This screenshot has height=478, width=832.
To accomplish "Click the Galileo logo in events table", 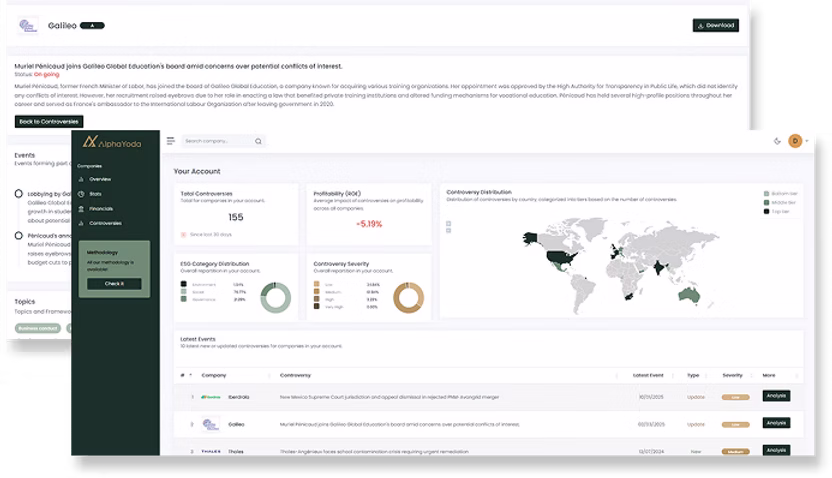I will coord(210,424).
